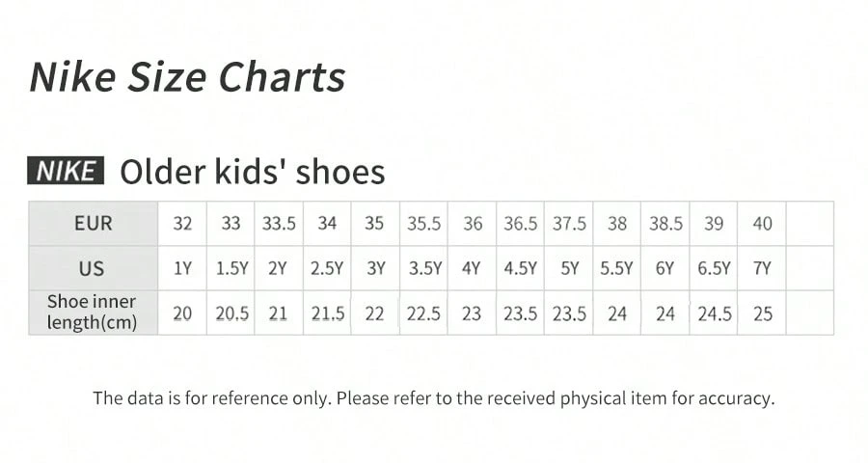Click the US 3Y cell
This screenshot has width=868, height=463.
(x=375, y=268)
